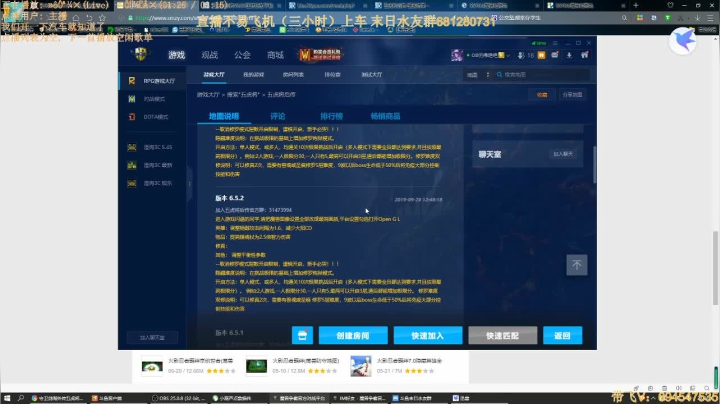Image resolution: width=720 pixels, height=404 pixels.
Task: Click the Warcraft W promotional banner
Action: 320,55
